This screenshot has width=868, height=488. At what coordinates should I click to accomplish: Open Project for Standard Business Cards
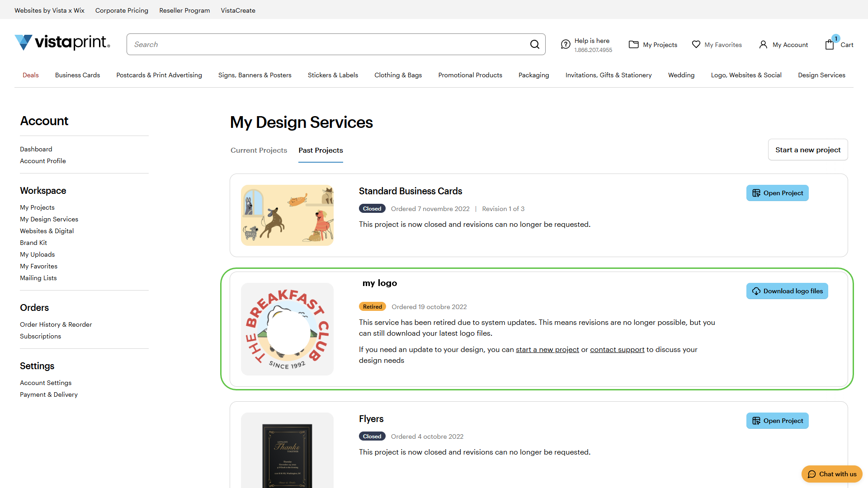pyautogui.click(x=778, y=193)
